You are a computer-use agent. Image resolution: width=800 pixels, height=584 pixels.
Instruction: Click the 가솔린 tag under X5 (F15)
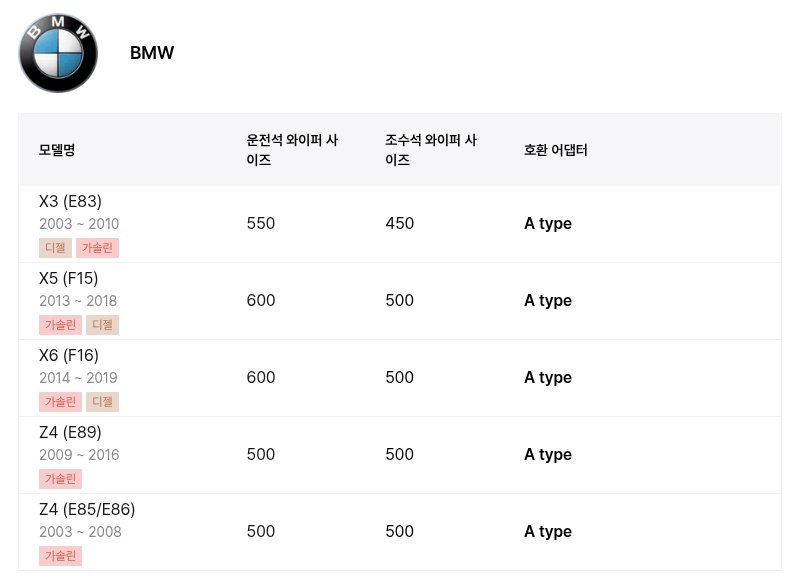(x=60, y=325)
